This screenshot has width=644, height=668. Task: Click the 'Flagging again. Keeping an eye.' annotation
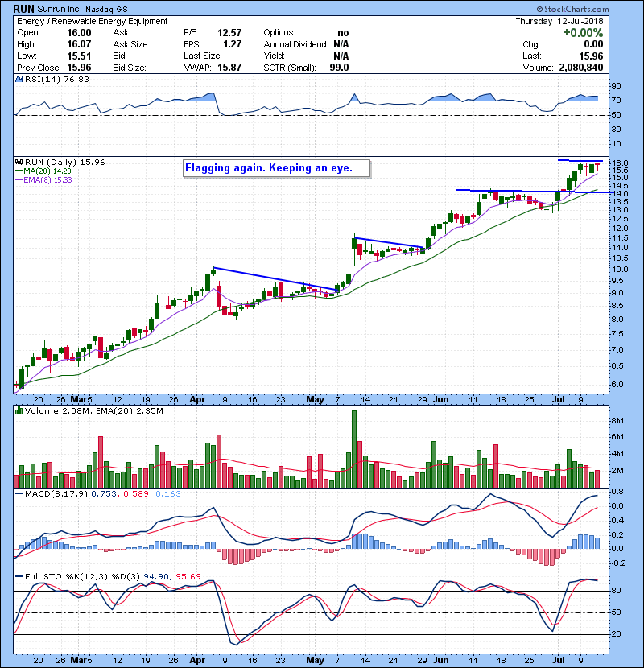(275, 169)
